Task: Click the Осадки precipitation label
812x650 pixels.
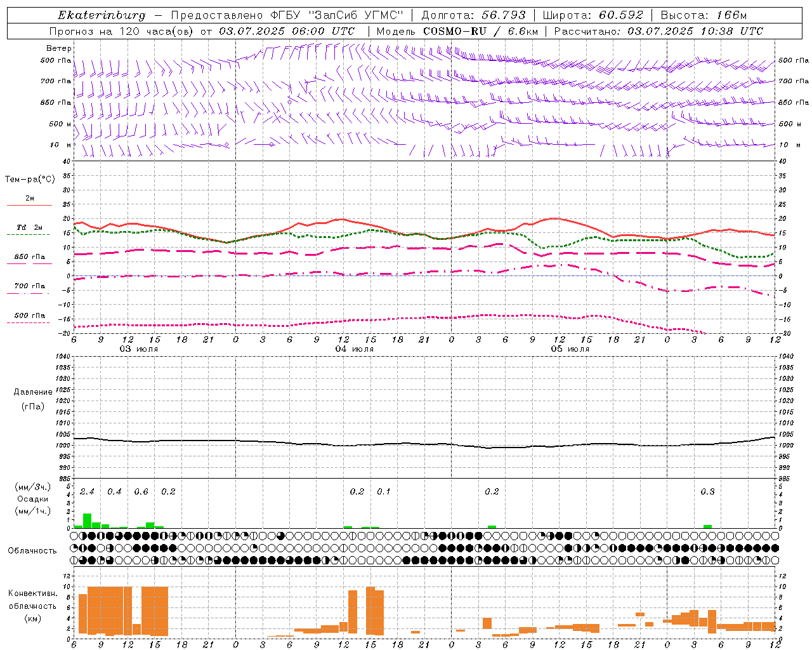Action: pyautogui.click(x=33, y=499)
